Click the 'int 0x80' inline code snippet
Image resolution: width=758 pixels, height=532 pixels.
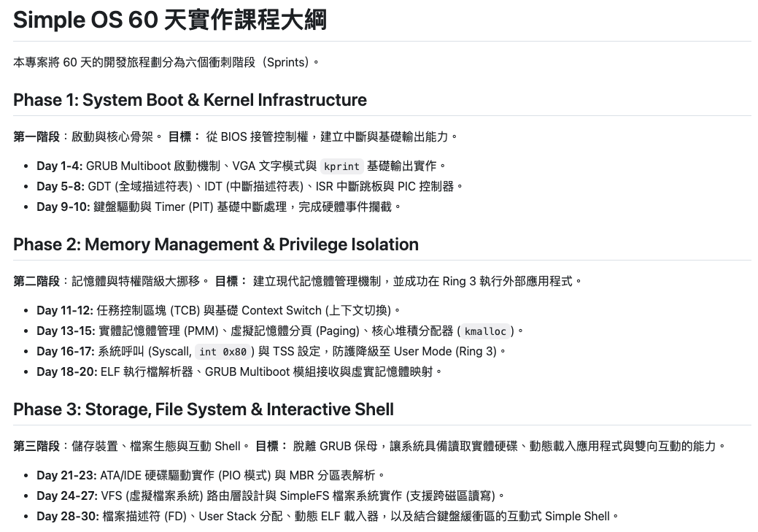click(223, 352)
